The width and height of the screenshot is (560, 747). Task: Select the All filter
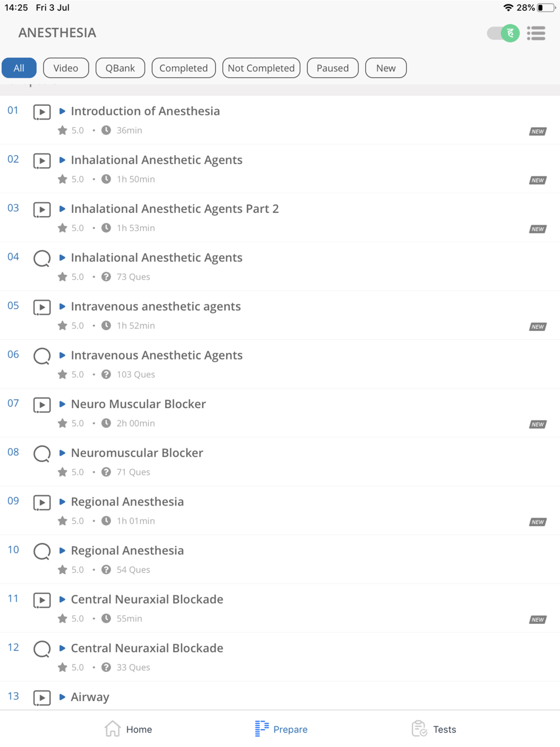(x=19, y=68)
